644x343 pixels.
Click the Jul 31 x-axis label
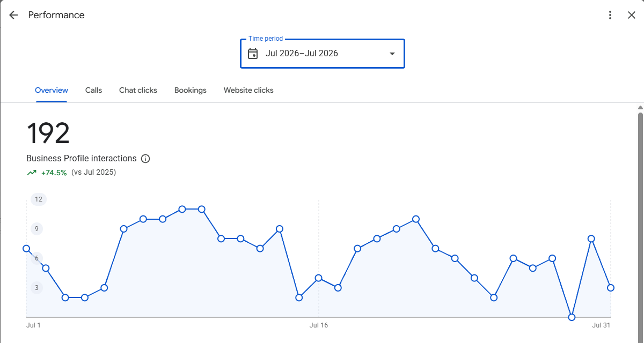(x=602, y=325)
